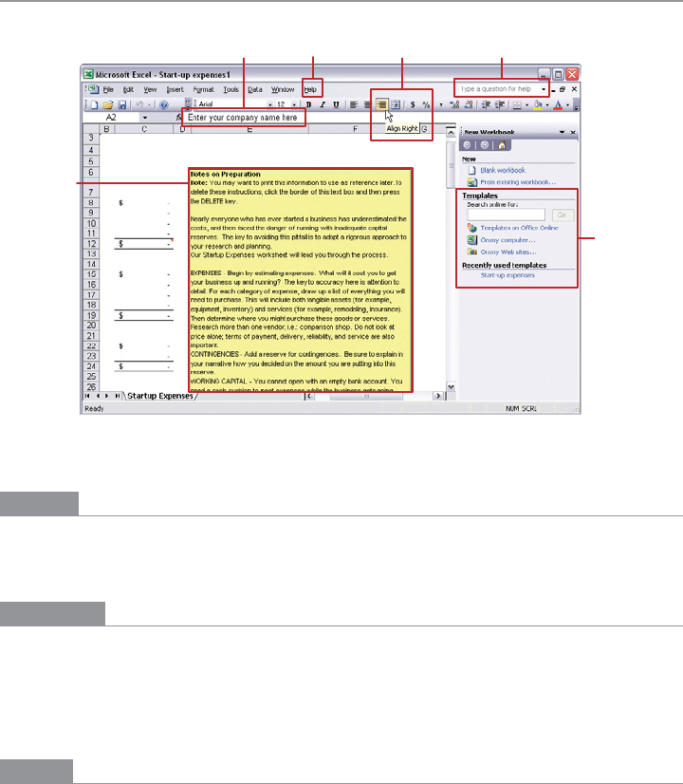Select row 12 header

tap(91, 244)
